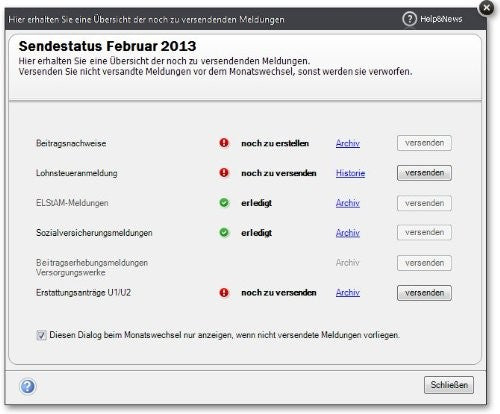This screenshot has width=500, height=414.
Task: Click the red warning icon for Beitragsnachweise
Action: (x=224, y=143)
